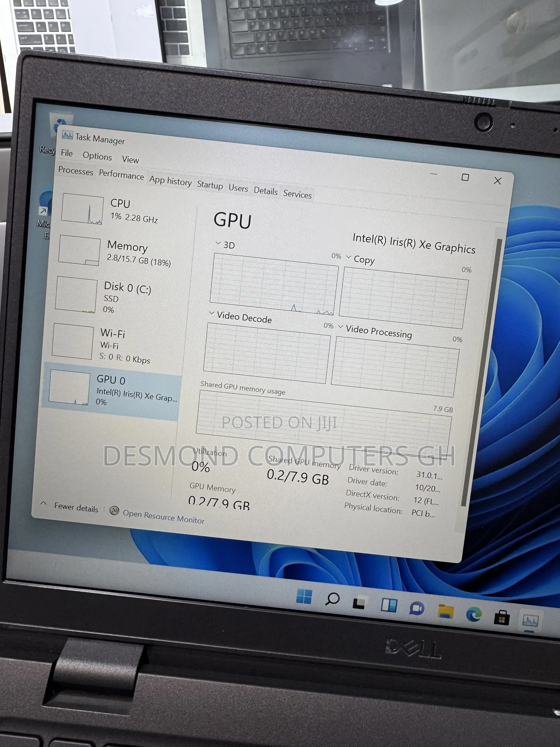Open the Services tab
This screenshot has height=747, width=560.
point(297,194)
